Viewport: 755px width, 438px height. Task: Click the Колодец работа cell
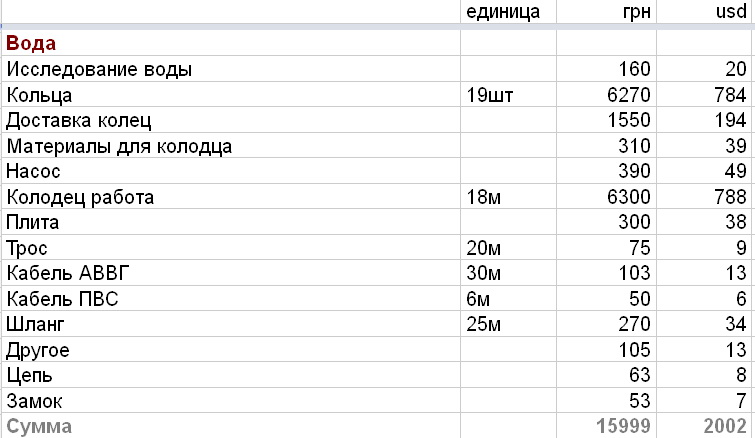pyautogui.click(x=231, y=196)
